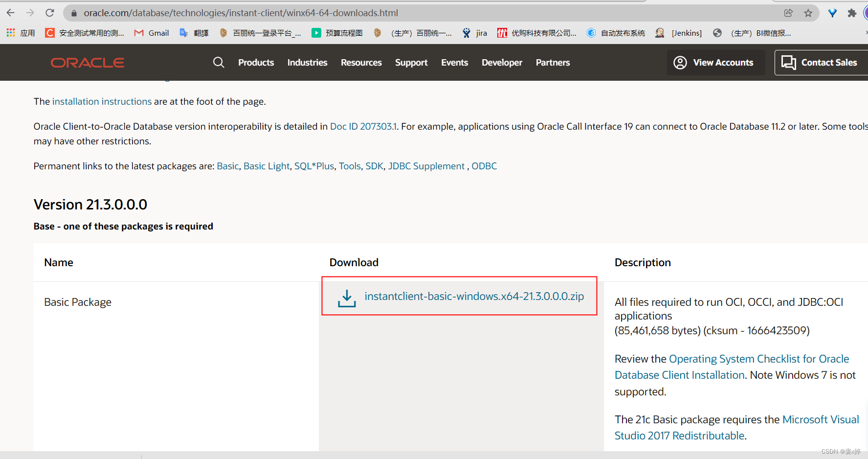Open the translate bookmark
This screenshot has height=459, width=868.
pyautogui.click(x=194, y=33)
